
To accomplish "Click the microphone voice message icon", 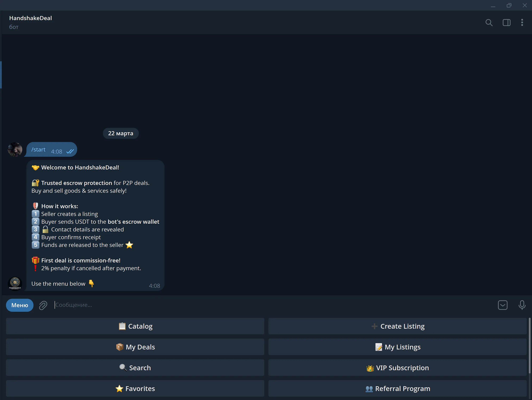I will (522, 305).
